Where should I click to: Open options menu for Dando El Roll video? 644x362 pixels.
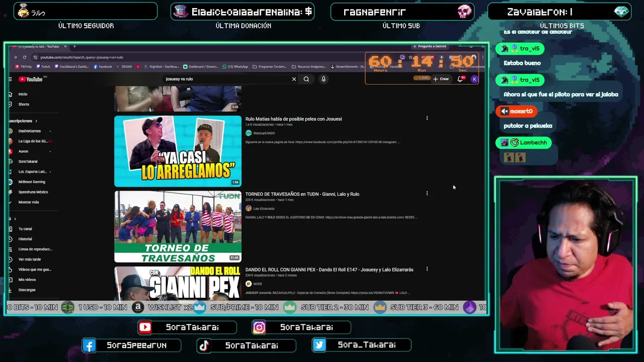[x=427, y=269]
